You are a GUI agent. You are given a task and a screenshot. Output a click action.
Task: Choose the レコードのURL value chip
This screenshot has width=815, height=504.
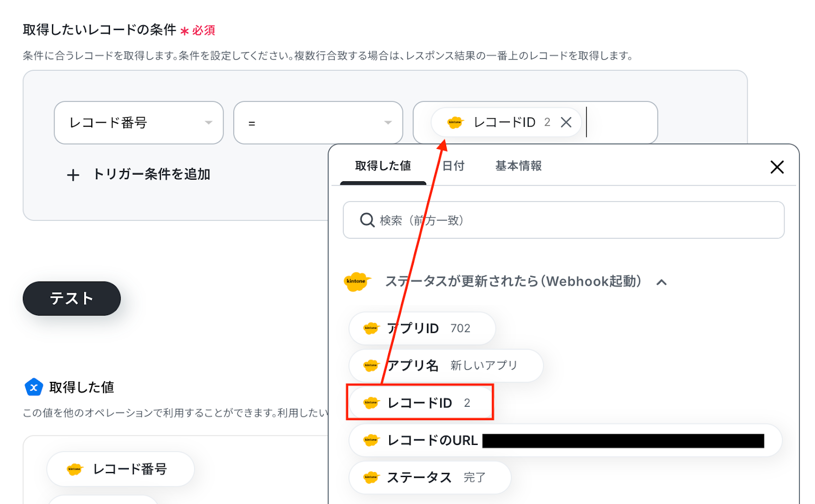pyautogui.click(x=564, y=440)
